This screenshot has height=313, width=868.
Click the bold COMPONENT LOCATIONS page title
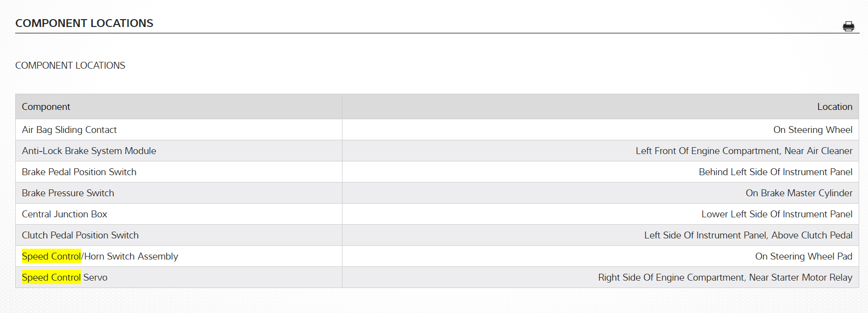[x=84, y=23]
